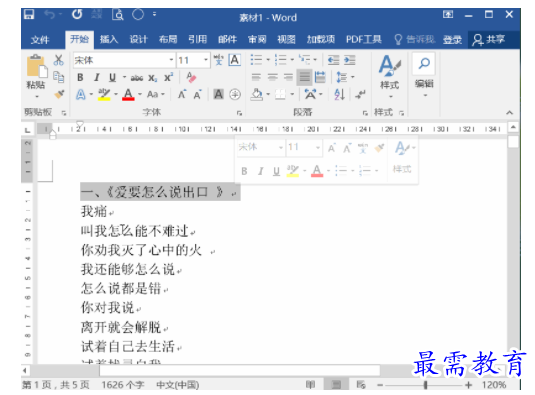Show or hide paragraph marks
The width and height of the screenshot is (535, 395).
click(x=360, y=94)
